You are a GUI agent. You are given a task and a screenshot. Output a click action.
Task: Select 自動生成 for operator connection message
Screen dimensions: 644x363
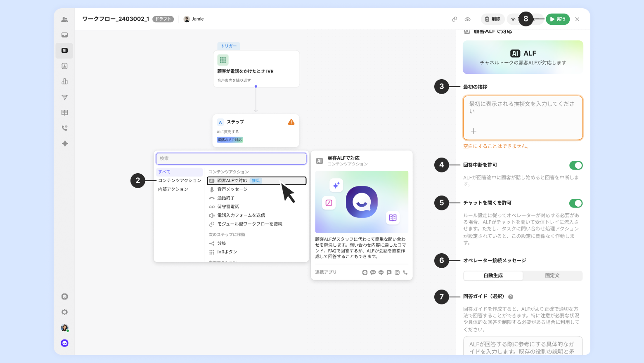pyautogui.click(x=493, y=276)
